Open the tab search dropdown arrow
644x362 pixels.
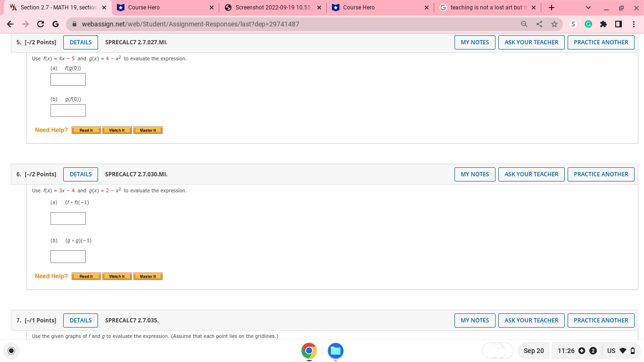click(x=588, y=8)
